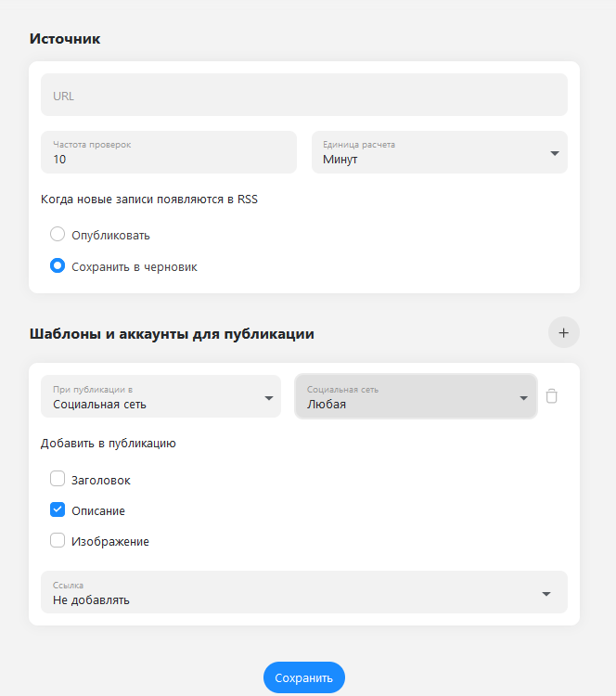Click the Частота проверок field
The height and width of the screenshot is (696, 616).
click(x=169, y=152)
